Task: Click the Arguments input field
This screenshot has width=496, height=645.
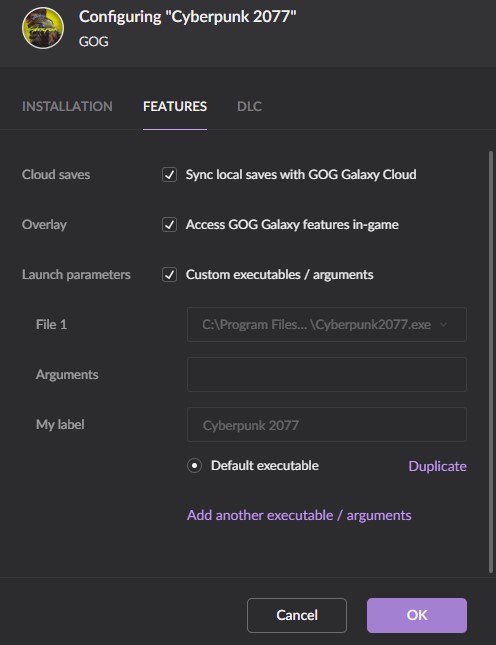Action: click(327, 374)
